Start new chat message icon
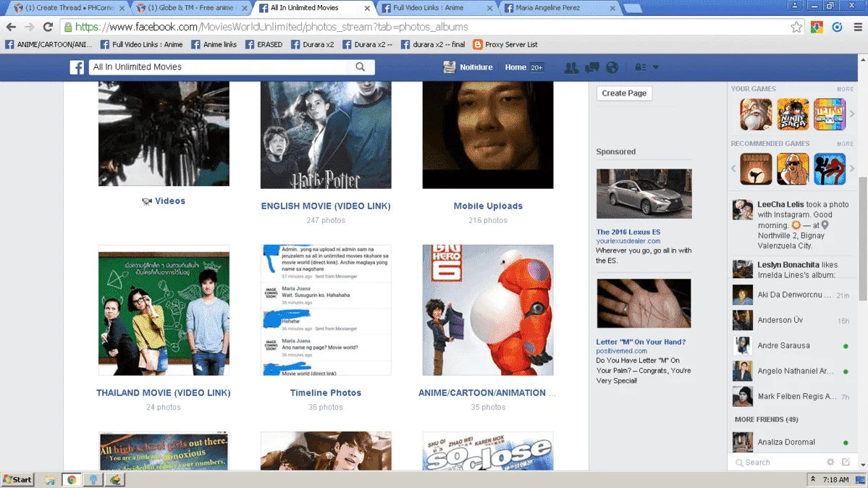Viewport: 868px width, 488px height. click(846, 462)
